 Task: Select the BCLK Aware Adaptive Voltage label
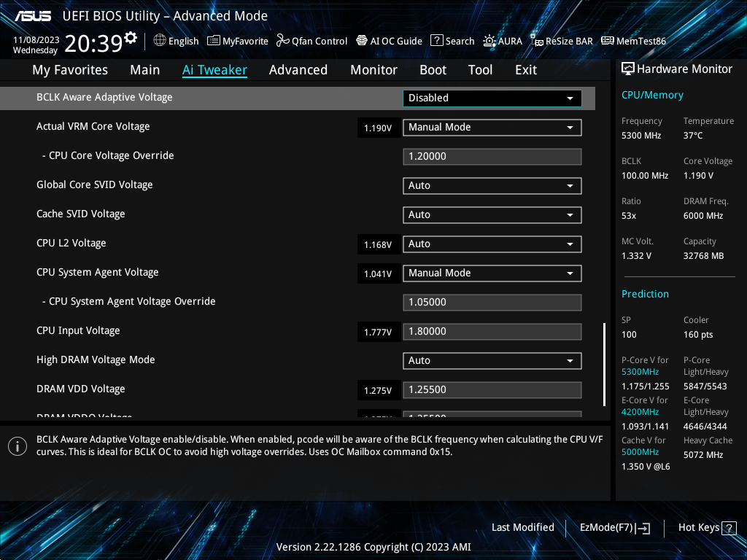tap(104, 98)
